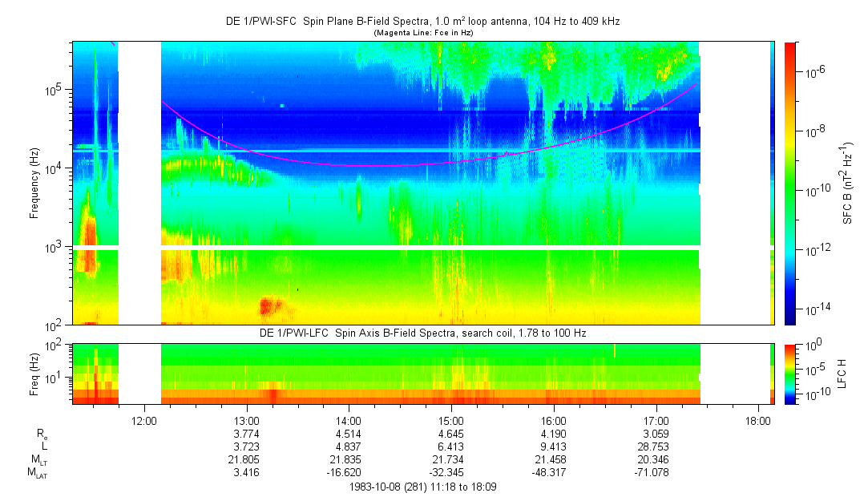Screen dimensions: 868x497
Task: Click the 13:00 time tick label
Action: (247, 421)
